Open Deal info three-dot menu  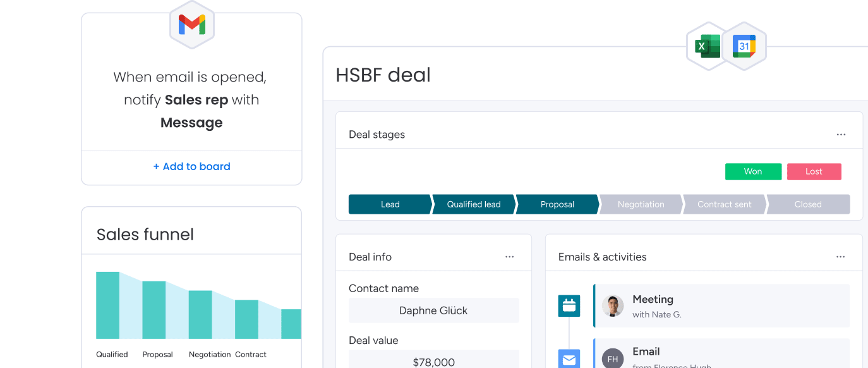510,257
